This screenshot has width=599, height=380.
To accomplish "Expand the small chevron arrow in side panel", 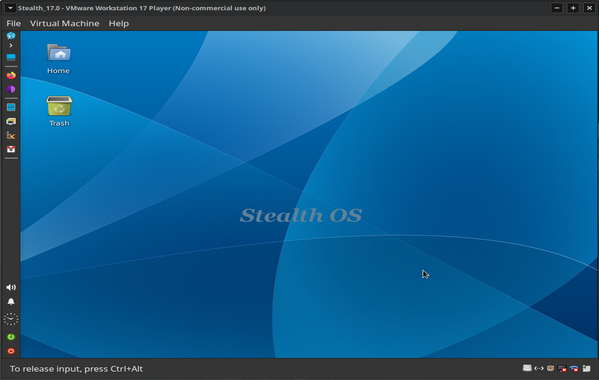I will 11,45.
